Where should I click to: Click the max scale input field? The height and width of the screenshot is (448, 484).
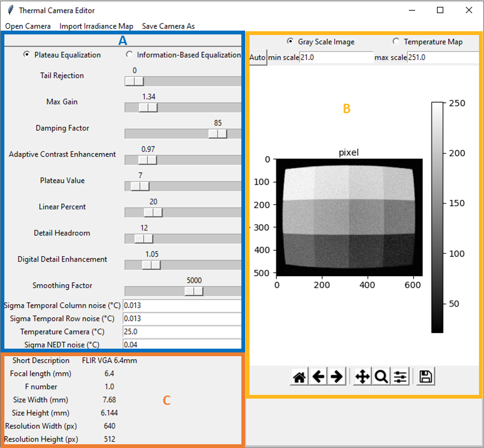point(443,57)
